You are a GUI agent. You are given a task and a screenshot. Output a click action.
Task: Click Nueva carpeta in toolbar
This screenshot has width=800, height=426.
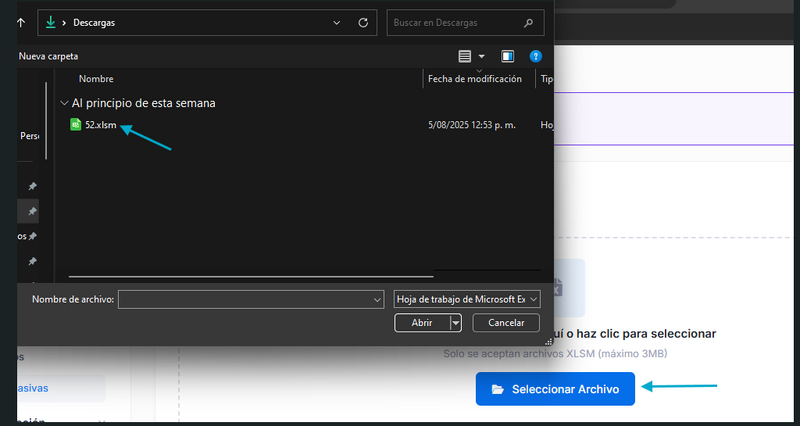(x=48, y=56)
